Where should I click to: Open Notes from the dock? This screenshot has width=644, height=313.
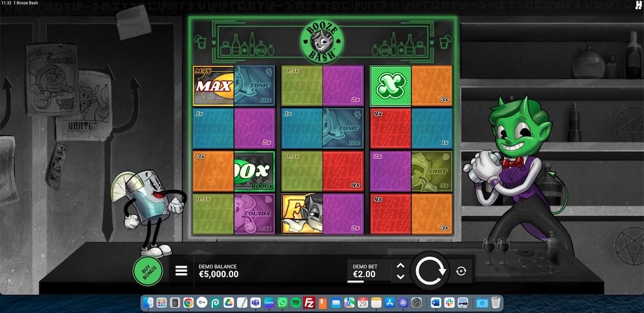coord(376,303)
